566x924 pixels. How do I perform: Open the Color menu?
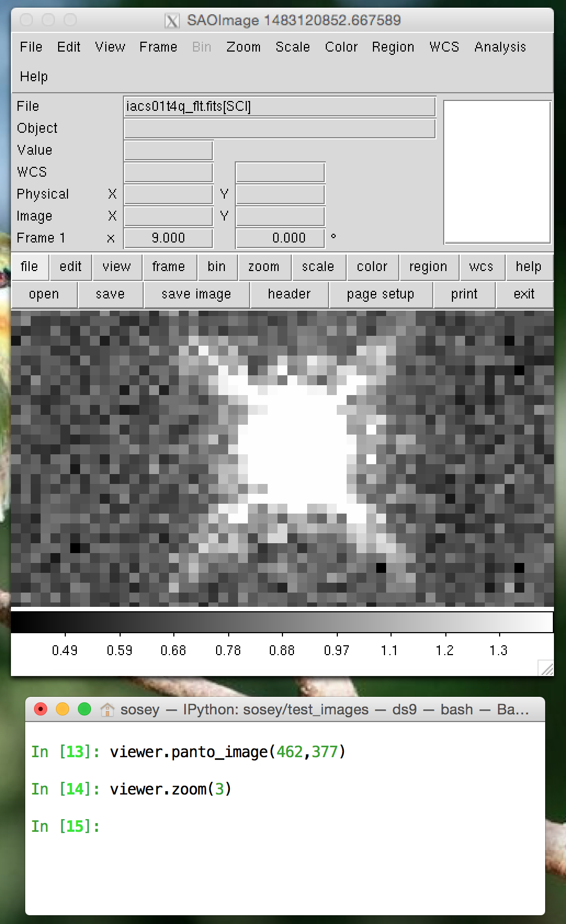341,47
